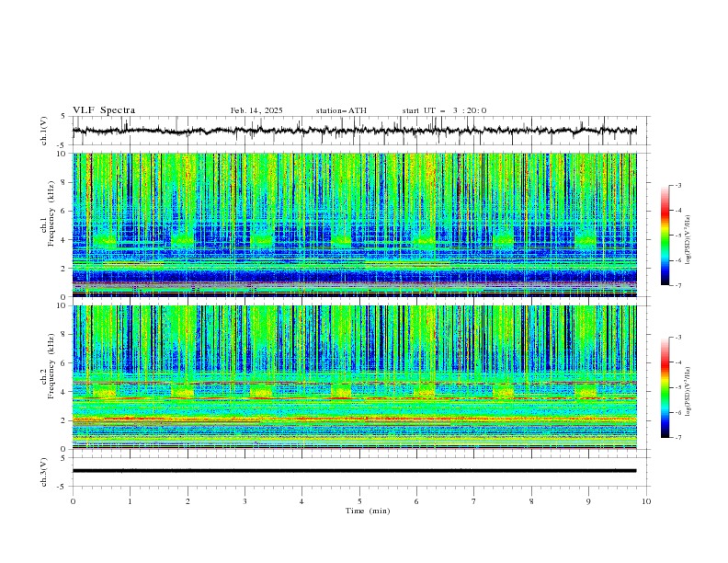Screen dimensions: 728x563
Task: Click the time axis tick label "2"
Action: 188,501
